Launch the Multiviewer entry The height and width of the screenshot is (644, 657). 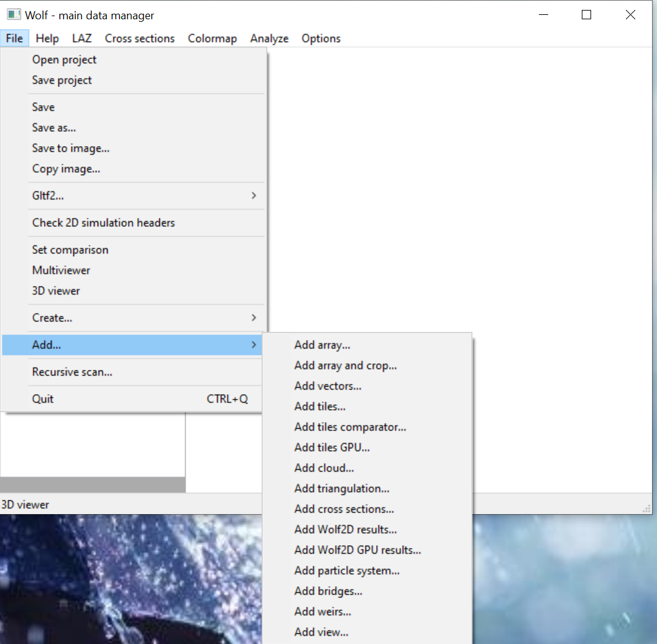click(61, 270)
